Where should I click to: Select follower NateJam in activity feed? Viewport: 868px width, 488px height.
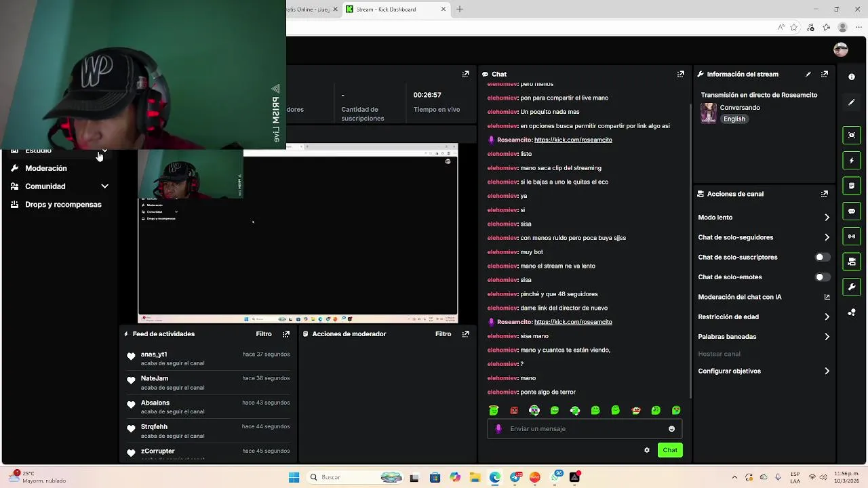point(155,378)
